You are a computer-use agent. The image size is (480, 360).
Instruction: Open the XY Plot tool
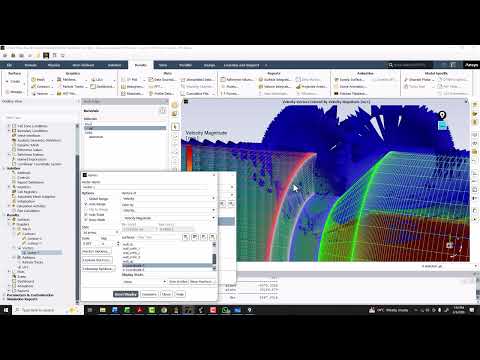132,80
